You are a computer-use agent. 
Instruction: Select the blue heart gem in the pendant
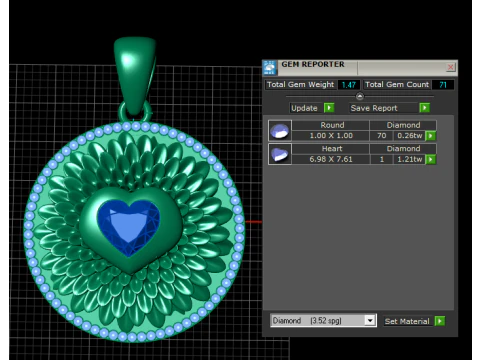128,227
